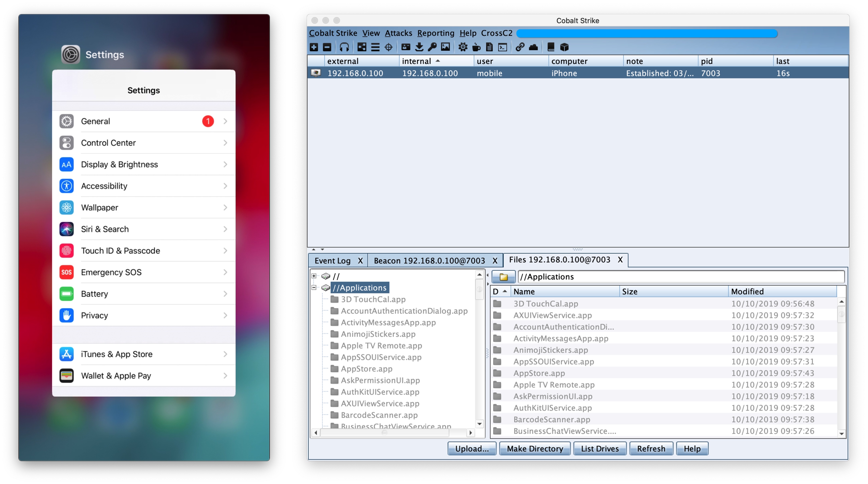The height and width of the screenshot is (484, 868).
Task: Click the headphones Listeners toolbar icon
Action: [x=344, y=47]
